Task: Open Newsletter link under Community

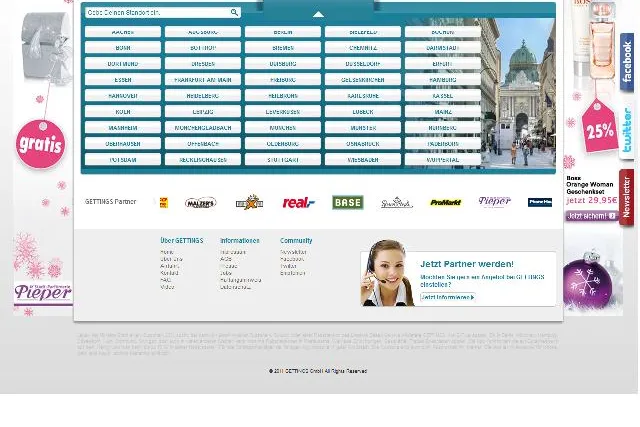Action: click(x=293, y=252)
